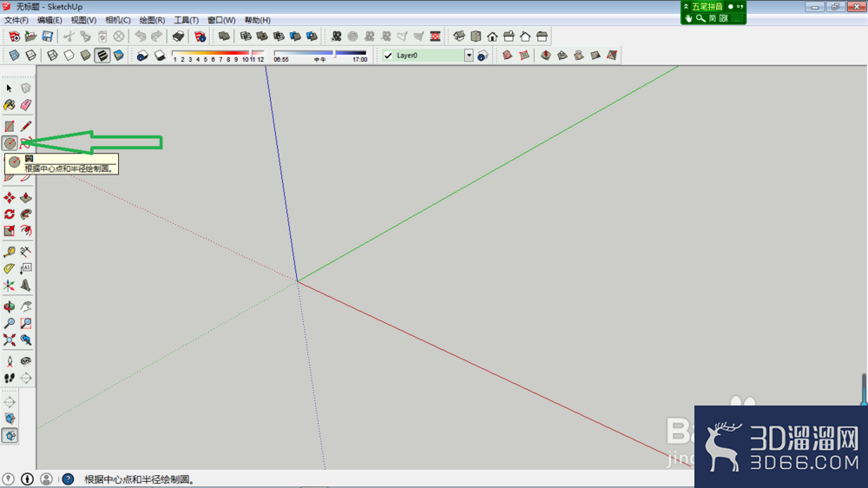Open the 文件(F) menu

pos(16,20)
